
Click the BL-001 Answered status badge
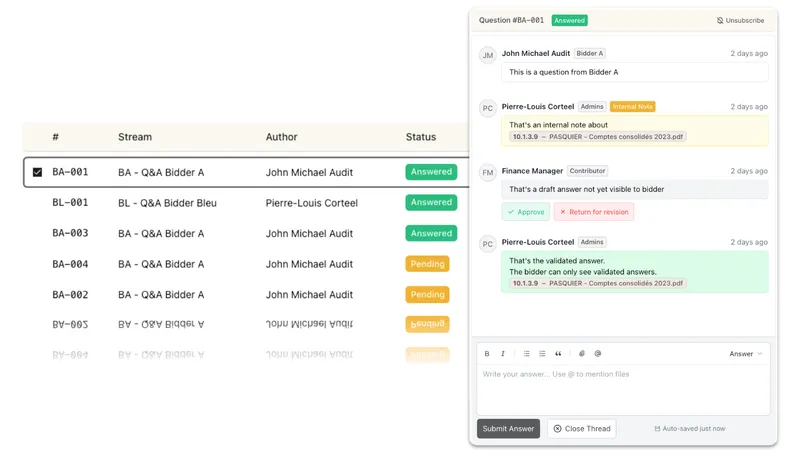[431, 203]
